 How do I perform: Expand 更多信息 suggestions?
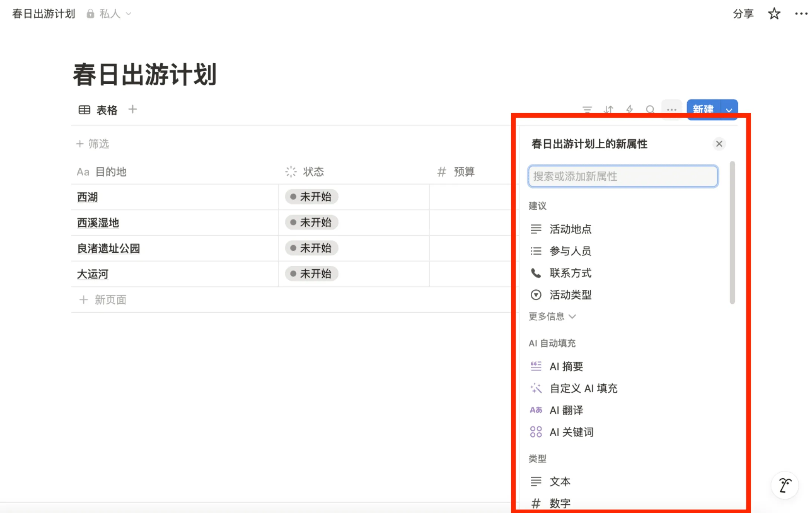click(552, 316)
